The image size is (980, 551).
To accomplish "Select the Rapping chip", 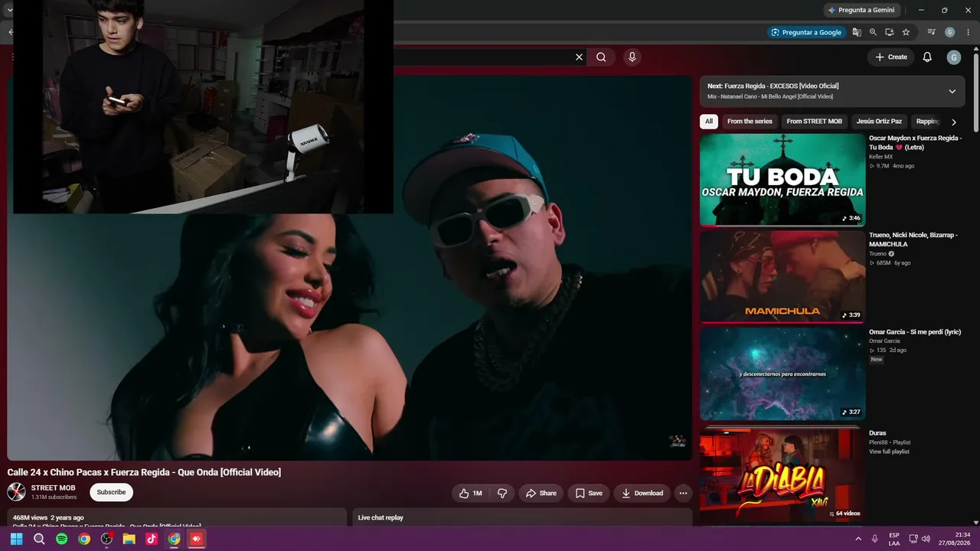I will tap(927, 121).
